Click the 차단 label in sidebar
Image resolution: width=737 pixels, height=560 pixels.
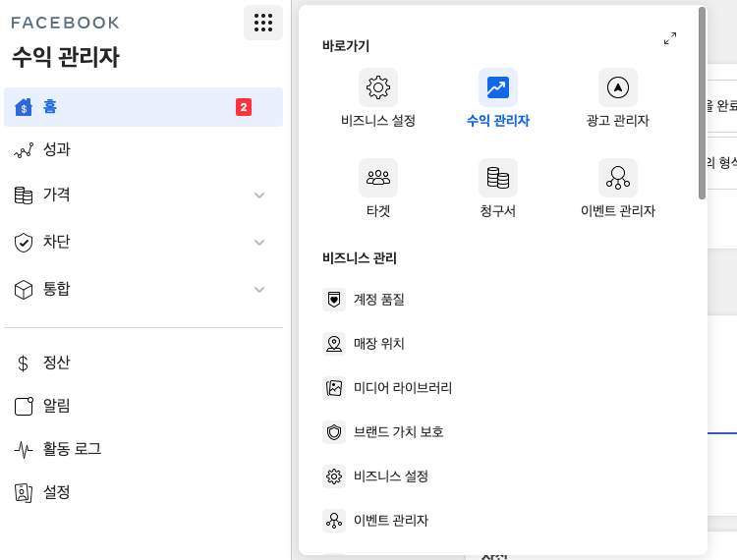[x=56, y=242]
